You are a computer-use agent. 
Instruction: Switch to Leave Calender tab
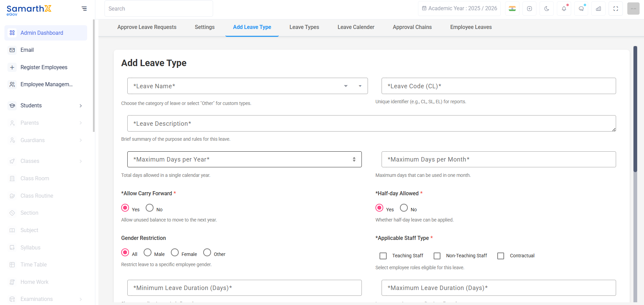point(356,27)
